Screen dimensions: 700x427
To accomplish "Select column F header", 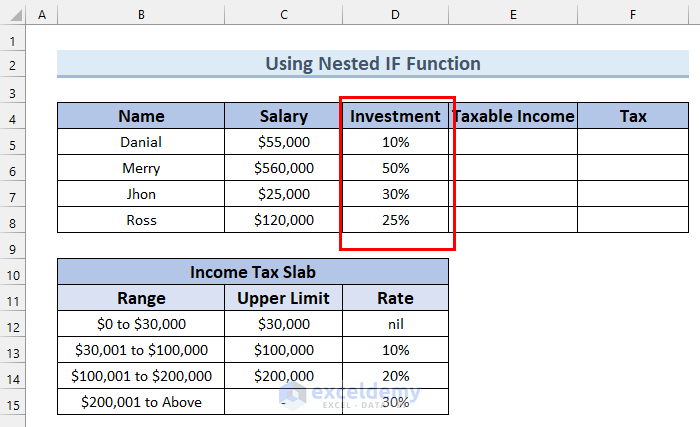I will click(633, 15).
